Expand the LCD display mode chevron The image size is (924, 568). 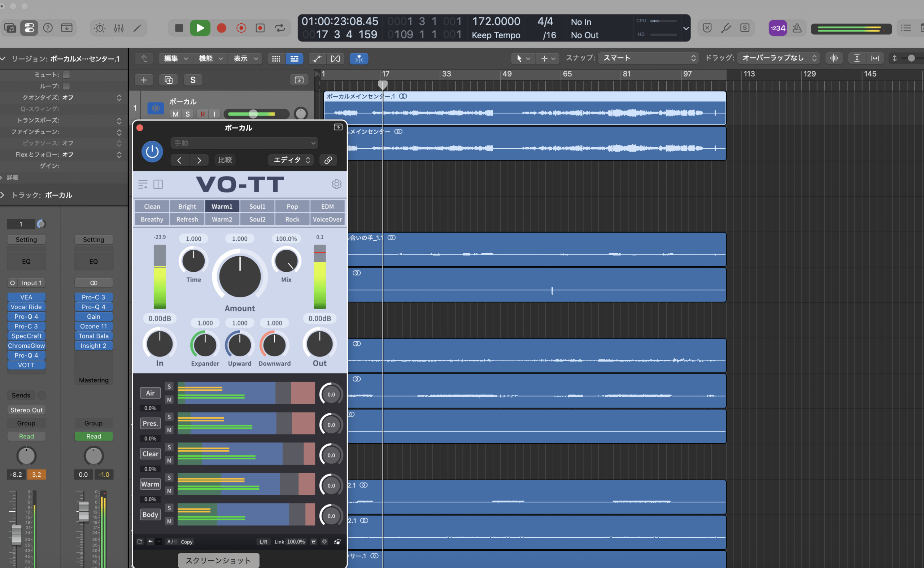685,28
